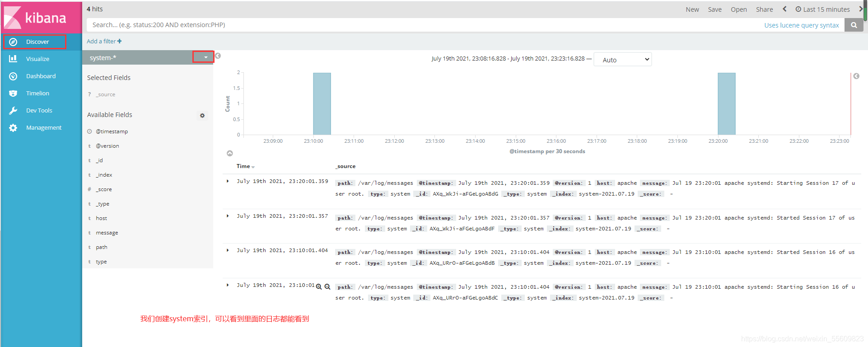
Task: Select the _id field
Action: (x=99, y=160)
